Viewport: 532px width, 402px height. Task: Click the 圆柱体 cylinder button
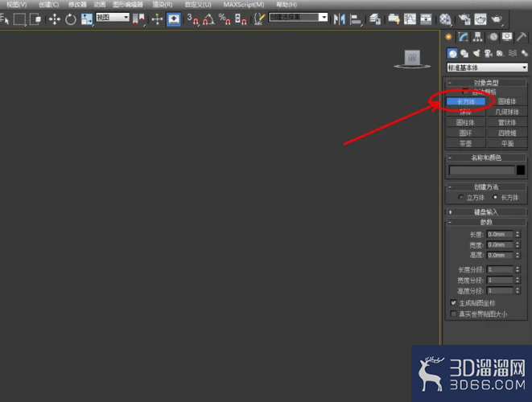coord(466,122)
